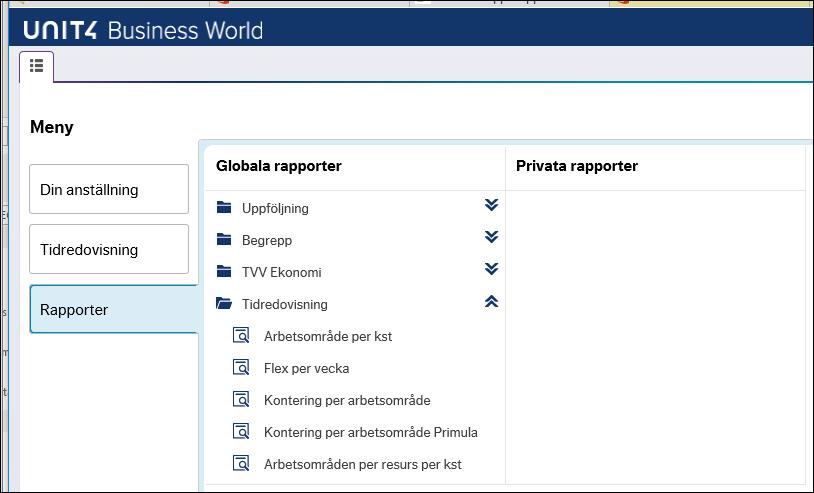The width and height of the screenshot is (814, 493).
Task: Open the Kontering per arbetsområde report
Action: (x=347, y=401)
